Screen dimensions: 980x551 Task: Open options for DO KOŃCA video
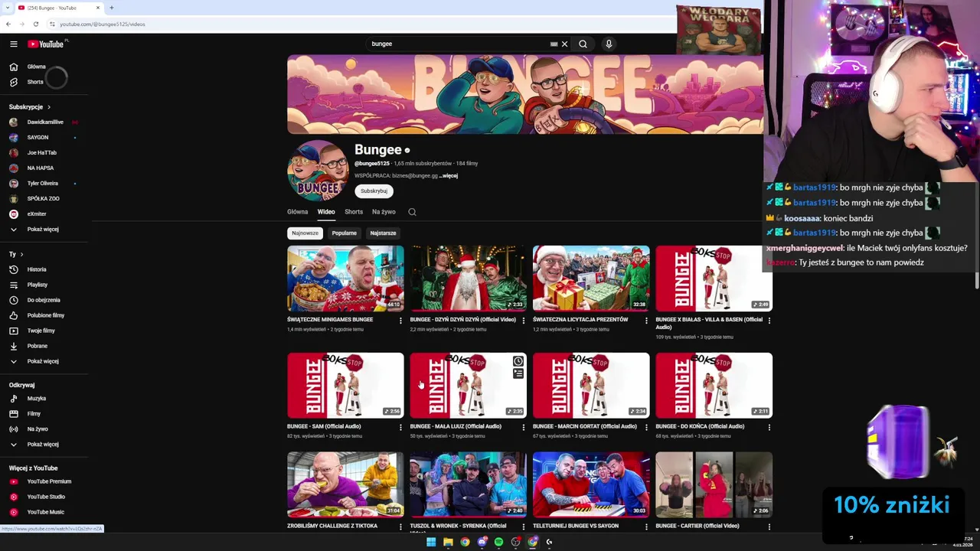(769, 427)
